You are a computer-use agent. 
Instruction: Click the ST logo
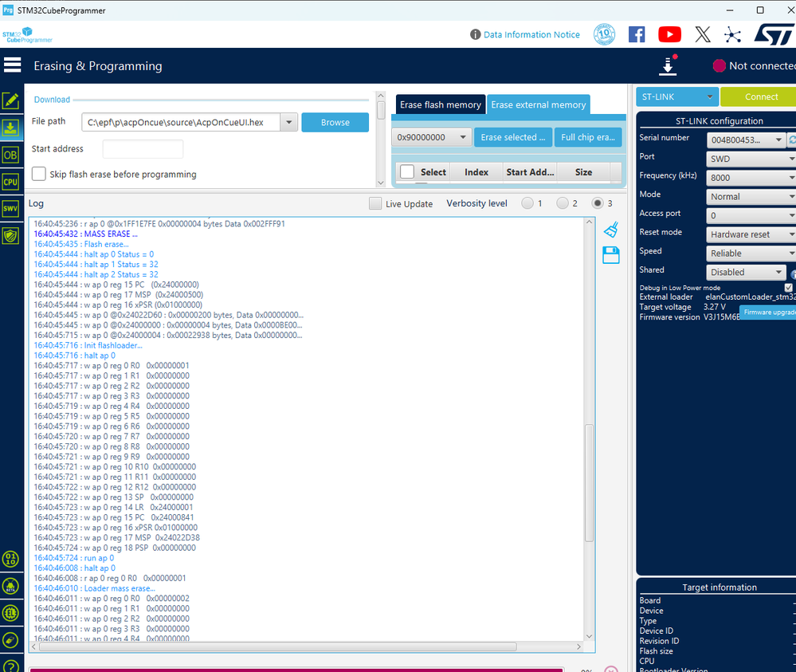774,34
